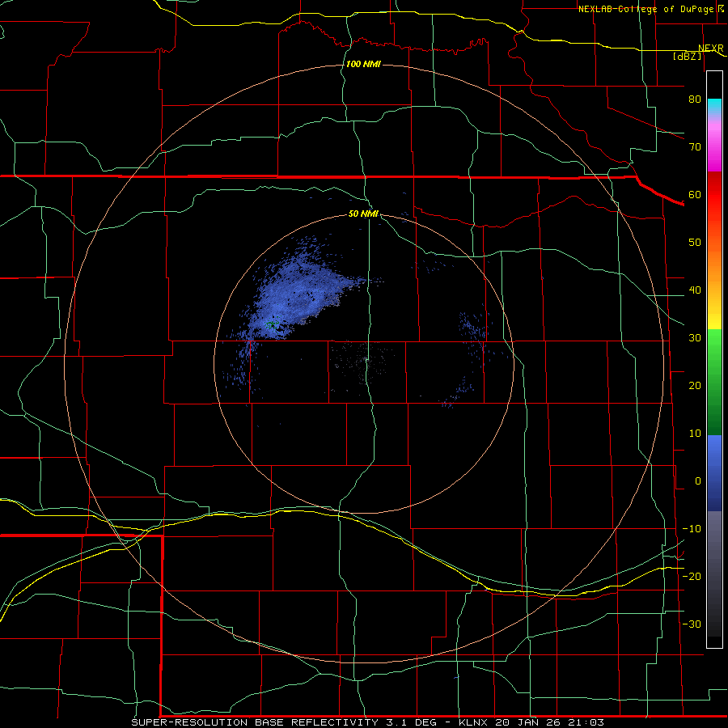Click the green reflectivity core in the blue echo
The image size is (728, 728).
tap(272, 323)
